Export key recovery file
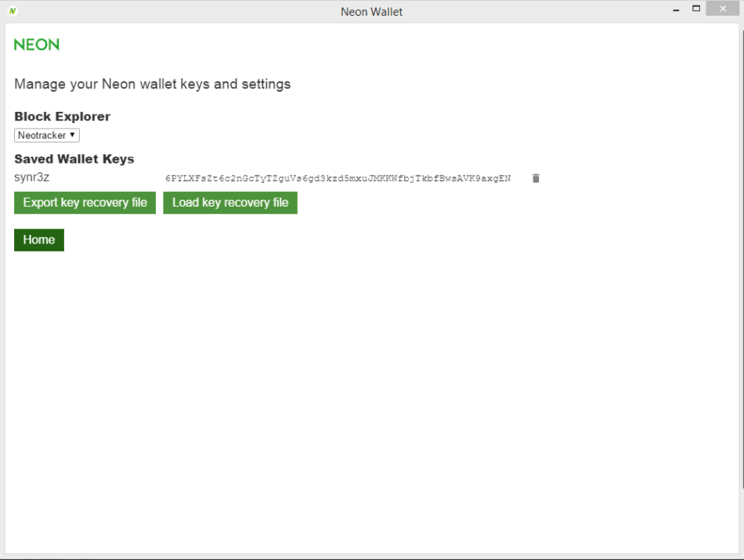The image size is (744, 560). coord(85,203)
